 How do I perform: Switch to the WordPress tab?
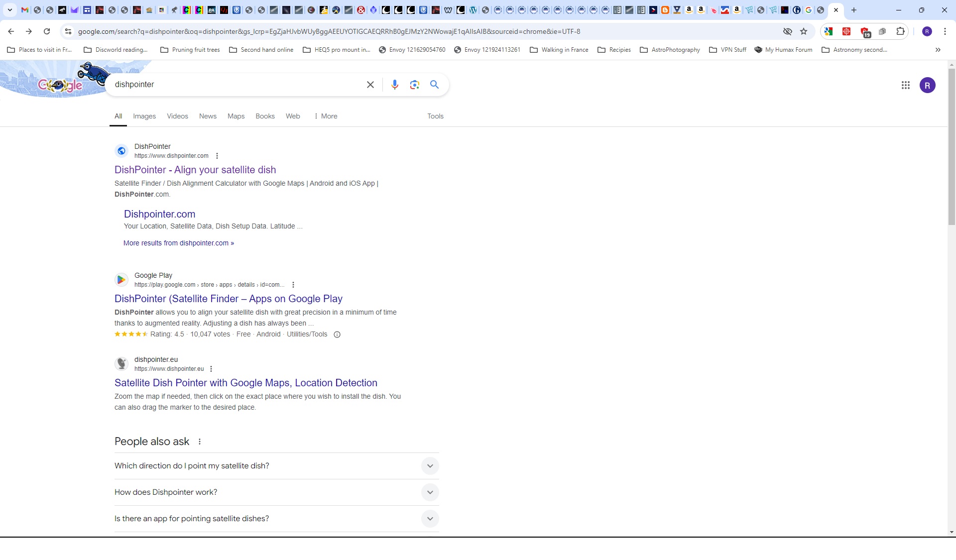[x=473, y=10]
